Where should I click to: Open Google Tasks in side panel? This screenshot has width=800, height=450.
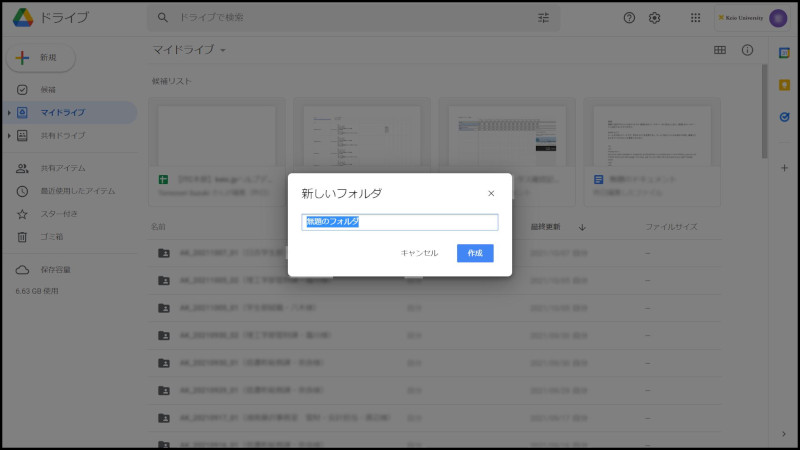tap(784, 116)
